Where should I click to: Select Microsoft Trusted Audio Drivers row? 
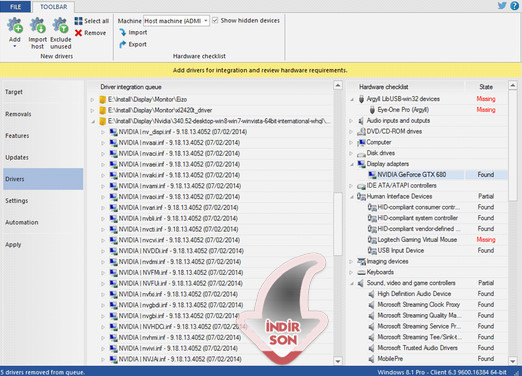[428, 348]
